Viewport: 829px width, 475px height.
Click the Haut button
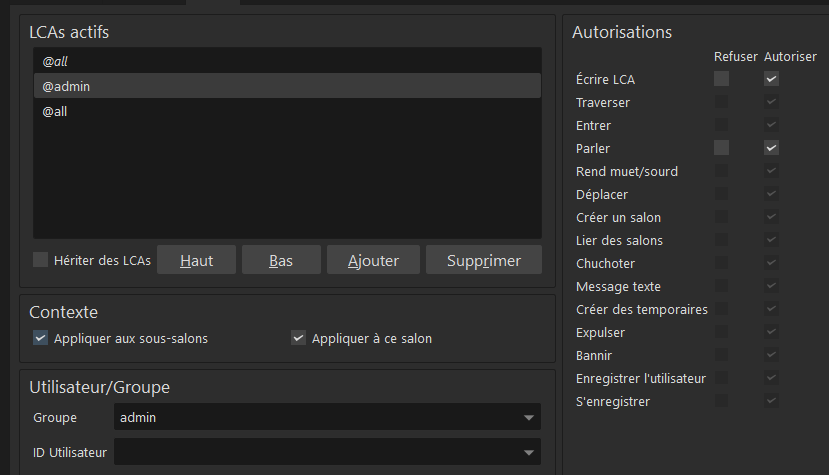click(x=197, y=260)
